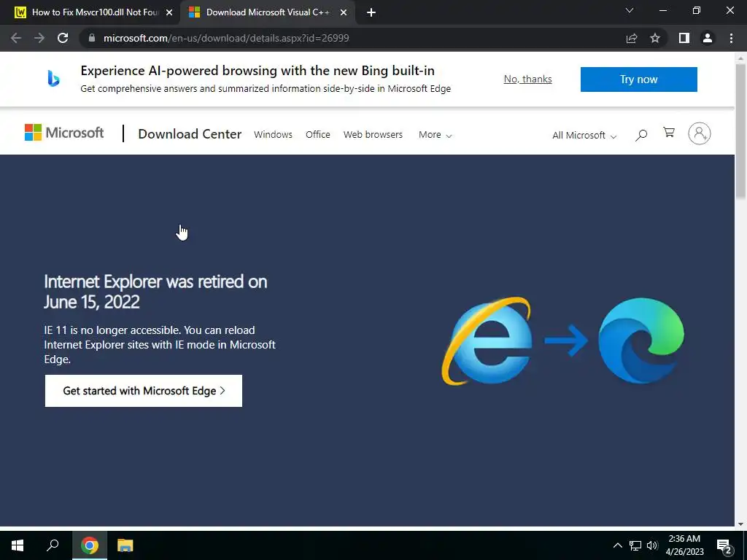Click the page vertical scrollbar thumb

click(x=740, y=131)
